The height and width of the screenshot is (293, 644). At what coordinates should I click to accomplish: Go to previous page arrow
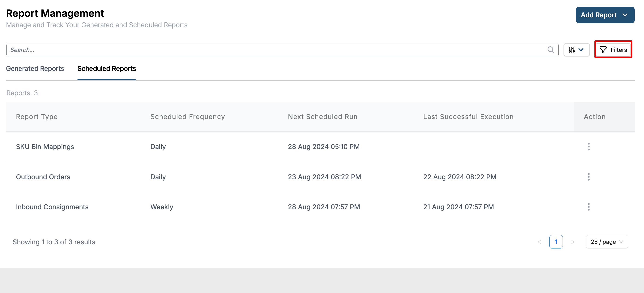(x=539, y=242)
